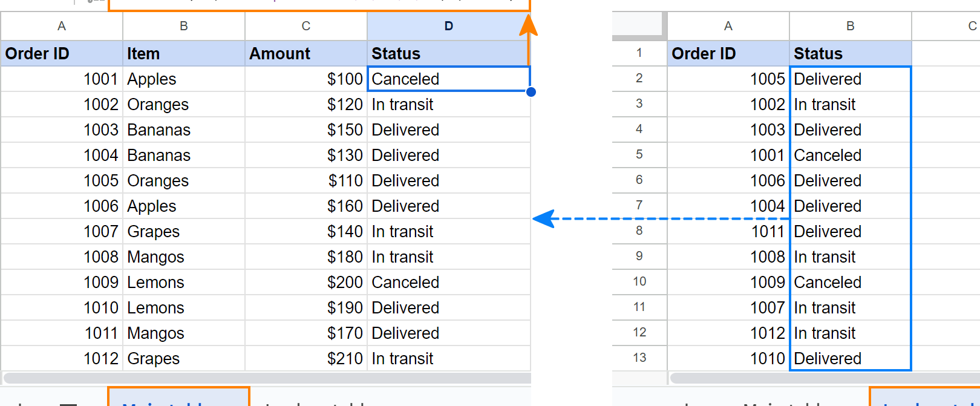
Task: Select row 13 header in the right sheet
Action: point(639,358)
